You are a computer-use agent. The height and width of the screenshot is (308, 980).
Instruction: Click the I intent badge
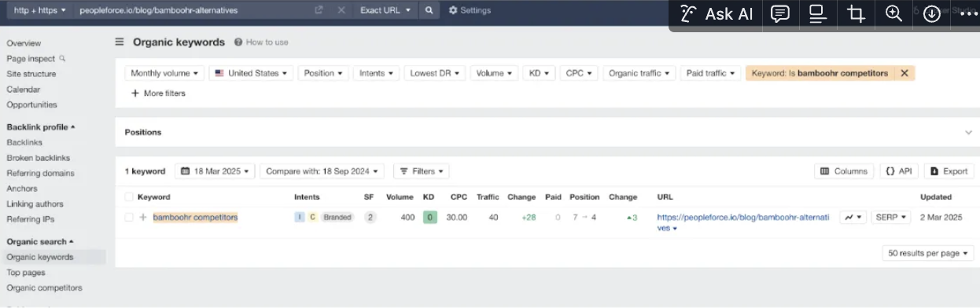[x=300, y=218]
